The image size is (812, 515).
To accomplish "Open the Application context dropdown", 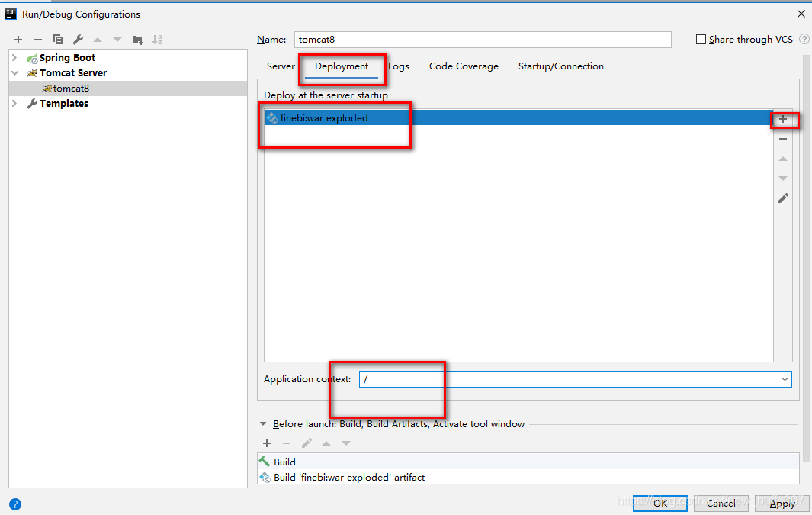I will click(x=785, y=378).
